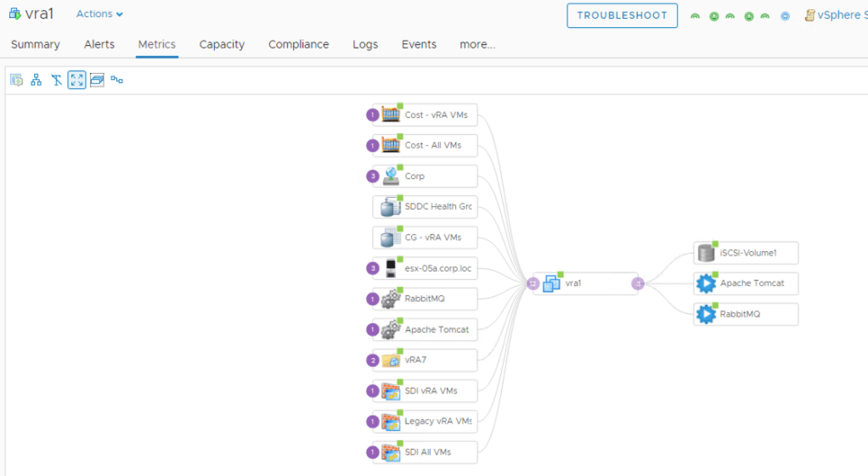Screen dimensions: 868x476
Task: Select the Apache Tomcat child node icon
Action: click(706, 283)
